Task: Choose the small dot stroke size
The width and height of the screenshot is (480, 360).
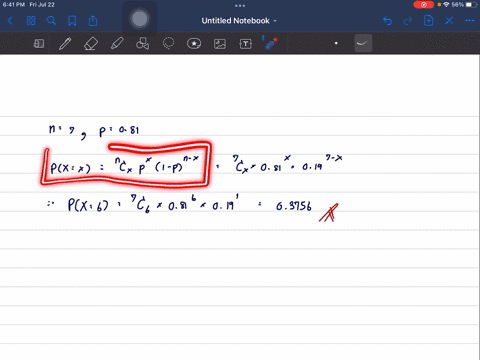Action: (336, 43)
